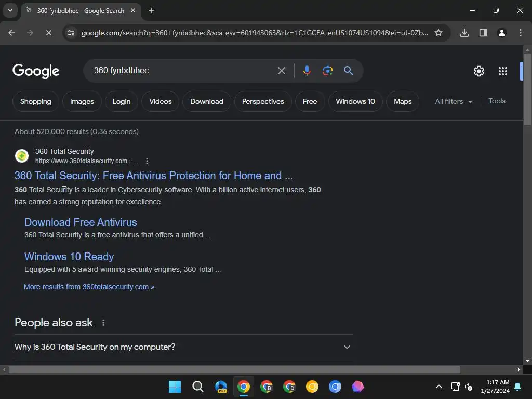Select the Windows 10 filter chip
The height and width of the screenshot is (399, 532).
(355, 101)
